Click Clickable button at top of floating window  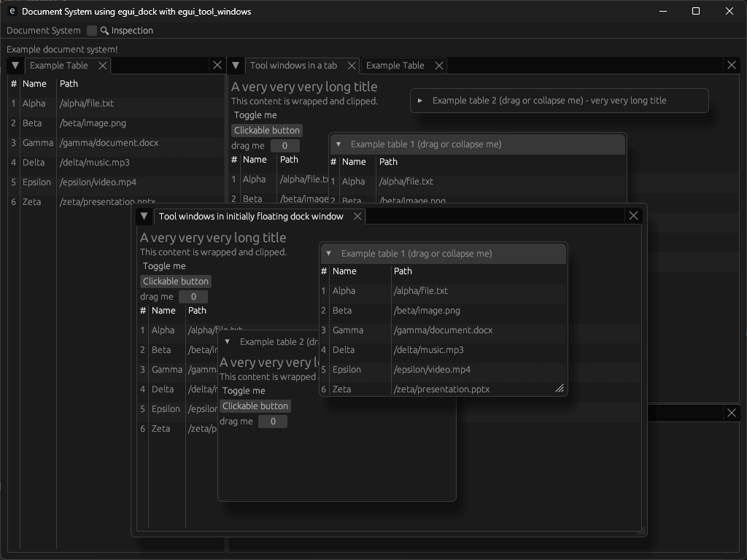pos(176,281)
